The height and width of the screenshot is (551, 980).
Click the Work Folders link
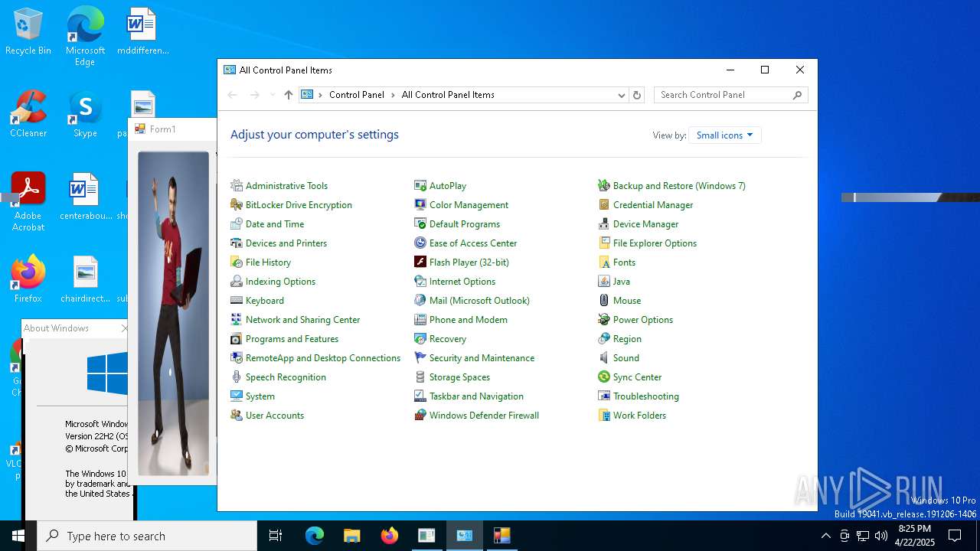[x=639, y=416]
